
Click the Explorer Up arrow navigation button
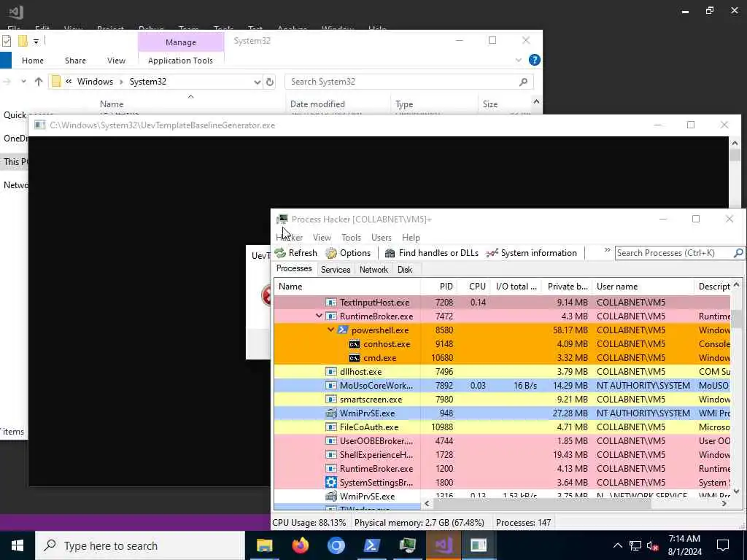(x=39, y=82)
